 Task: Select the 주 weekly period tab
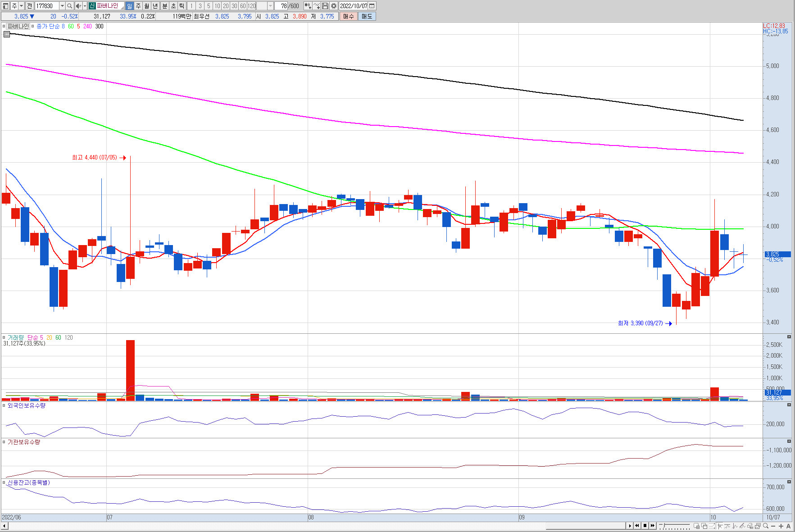[x=138, y=6]
